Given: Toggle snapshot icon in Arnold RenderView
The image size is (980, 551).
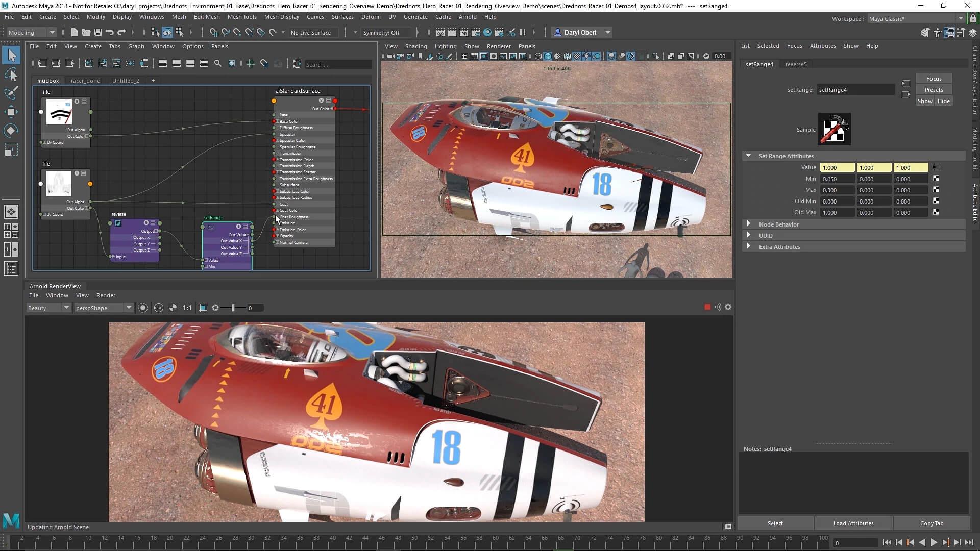Looking at the screenshot, I should coord(728,527).
